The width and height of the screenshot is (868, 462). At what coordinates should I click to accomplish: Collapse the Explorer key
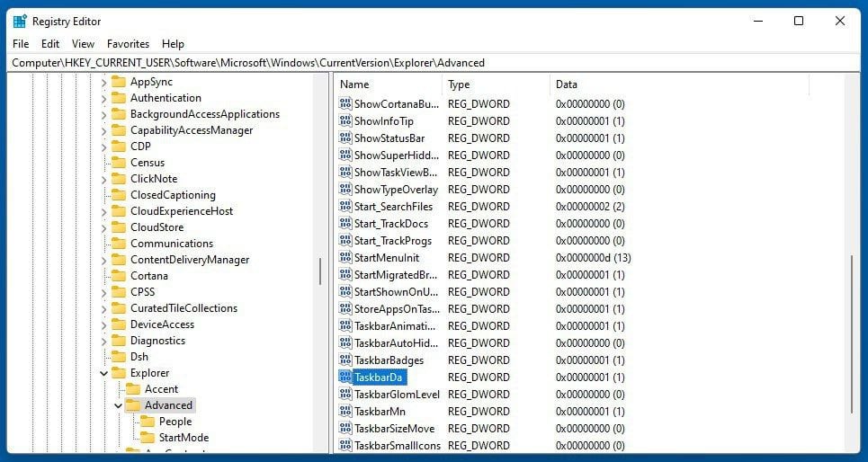click(103, 374)
